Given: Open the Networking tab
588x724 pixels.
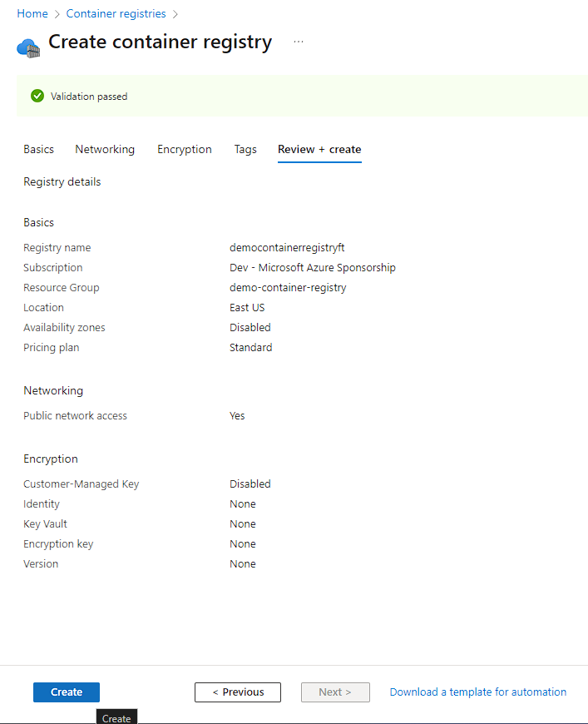Looking at the screenshot, I should (105, 150).
